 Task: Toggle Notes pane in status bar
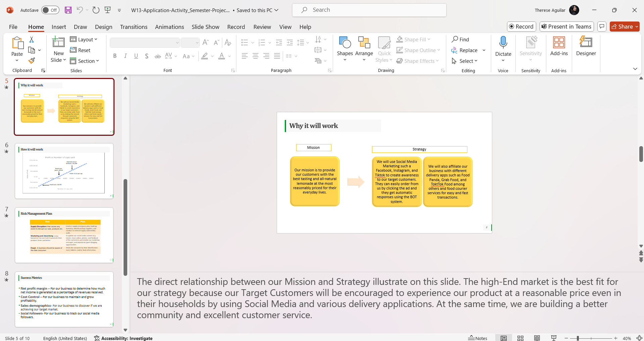(x=477, y=338)
